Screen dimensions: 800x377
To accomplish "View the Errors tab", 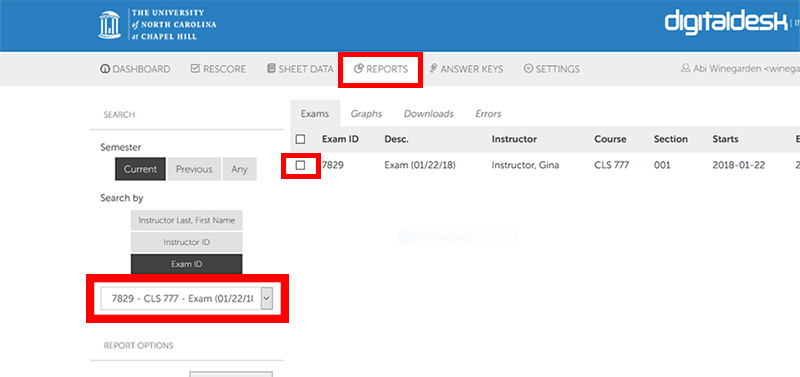I will [x=488, y=114].
